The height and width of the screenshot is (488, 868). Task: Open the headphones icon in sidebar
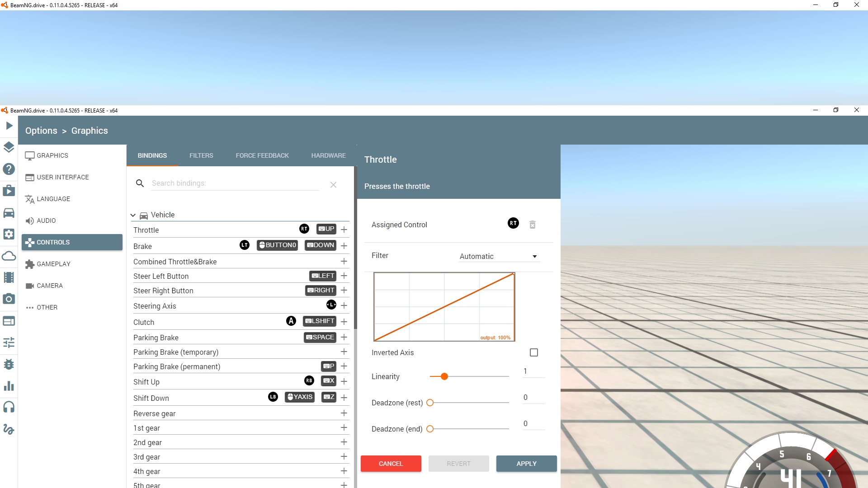(x=9, y=408)
